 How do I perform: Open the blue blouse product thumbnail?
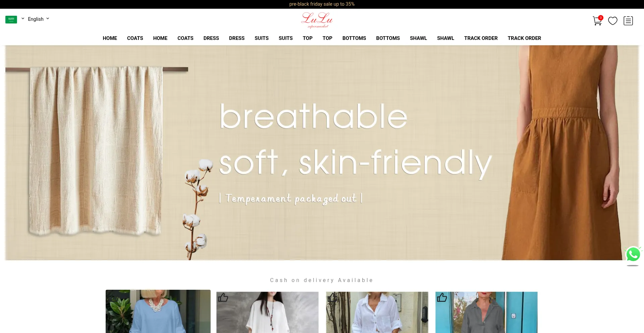(x=158, y=311)
